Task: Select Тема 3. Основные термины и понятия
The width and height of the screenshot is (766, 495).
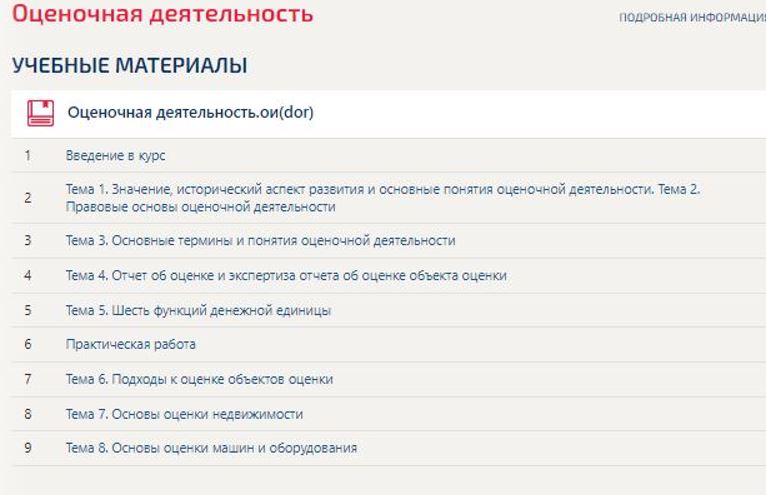Action: point(260,241)
